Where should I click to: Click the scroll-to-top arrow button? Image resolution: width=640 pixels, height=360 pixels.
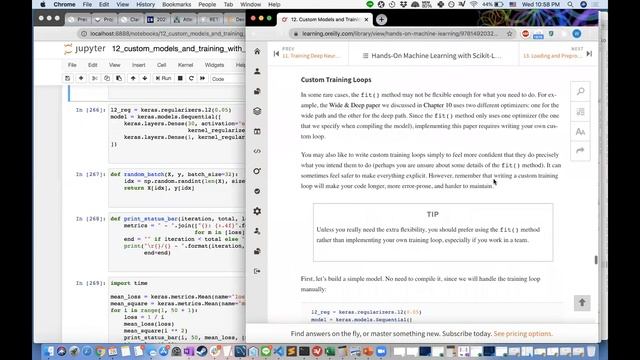tap(582, 303)
